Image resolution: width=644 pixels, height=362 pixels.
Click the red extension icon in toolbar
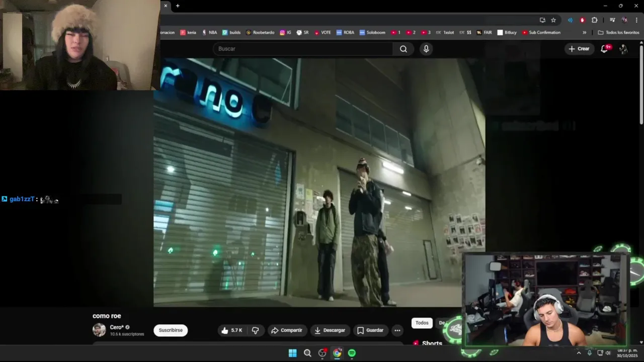tap(582, 20)
